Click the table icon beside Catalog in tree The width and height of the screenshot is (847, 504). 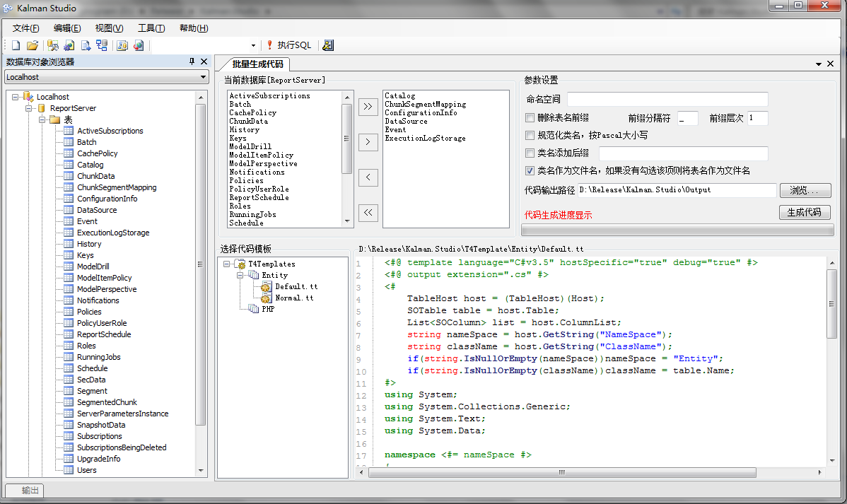point(69,165)
